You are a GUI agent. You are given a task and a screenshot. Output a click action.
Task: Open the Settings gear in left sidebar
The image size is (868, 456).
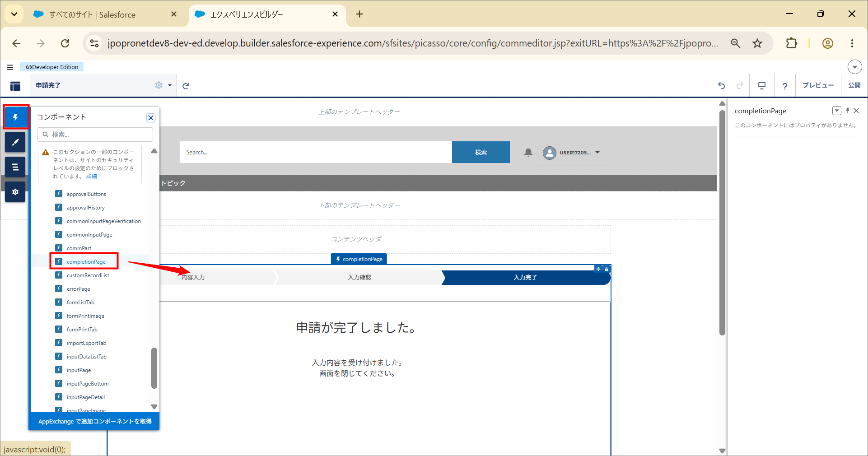[15, 192]
